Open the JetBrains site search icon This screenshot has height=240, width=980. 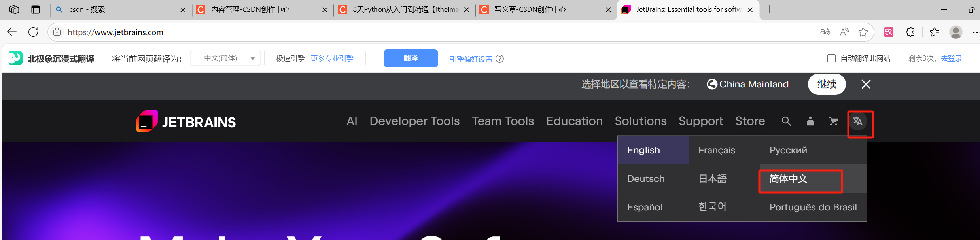(x=786, y=121)
